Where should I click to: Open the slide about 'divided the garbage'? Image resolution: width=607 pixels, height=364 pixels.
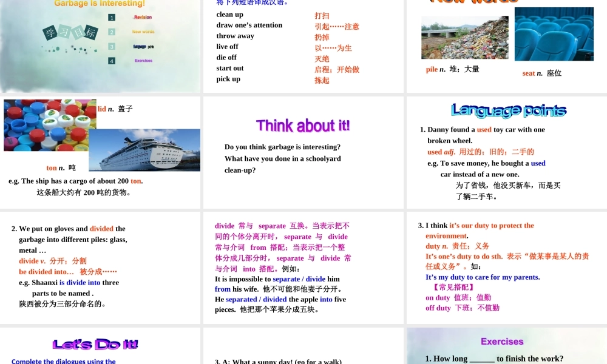[x=100, y=267]
